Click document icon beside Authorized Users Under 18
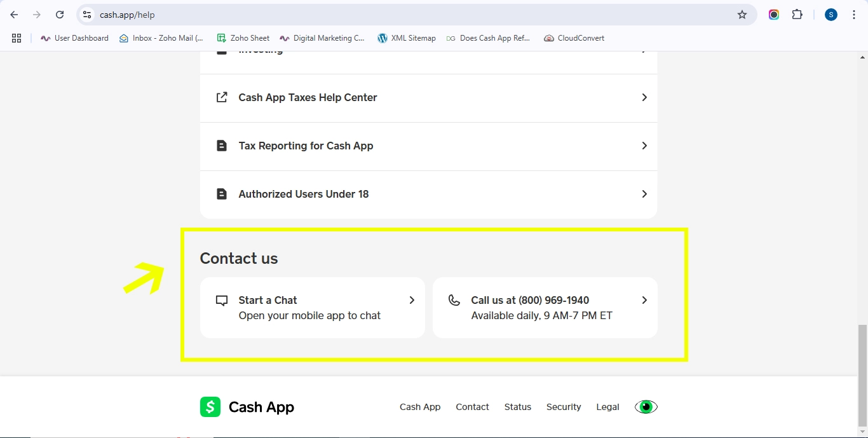 [x=222, y=194]
